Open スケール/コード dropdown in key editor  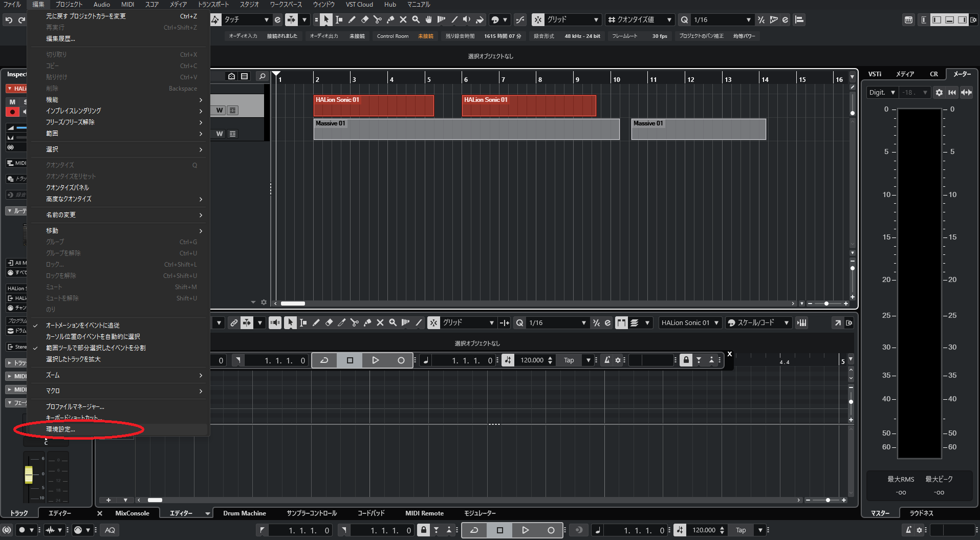(x=759, y=322)
